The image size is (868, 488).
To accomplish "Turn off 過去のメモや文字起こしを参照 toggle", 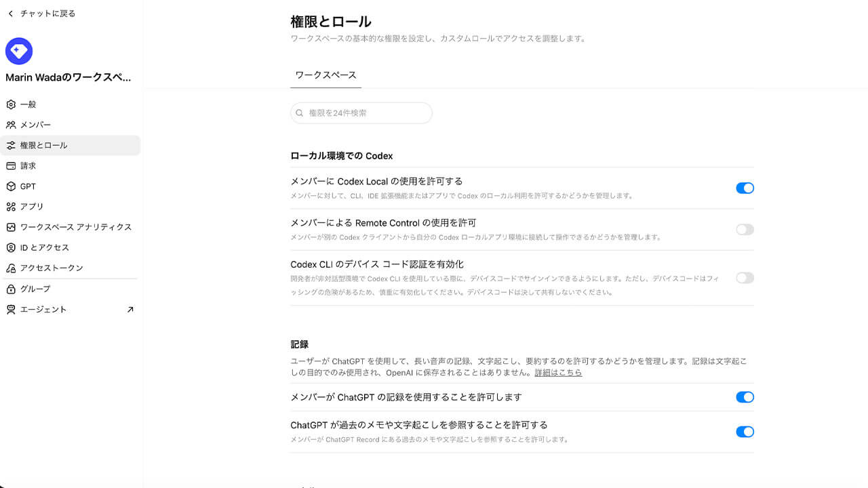I will tap(745, 432).
